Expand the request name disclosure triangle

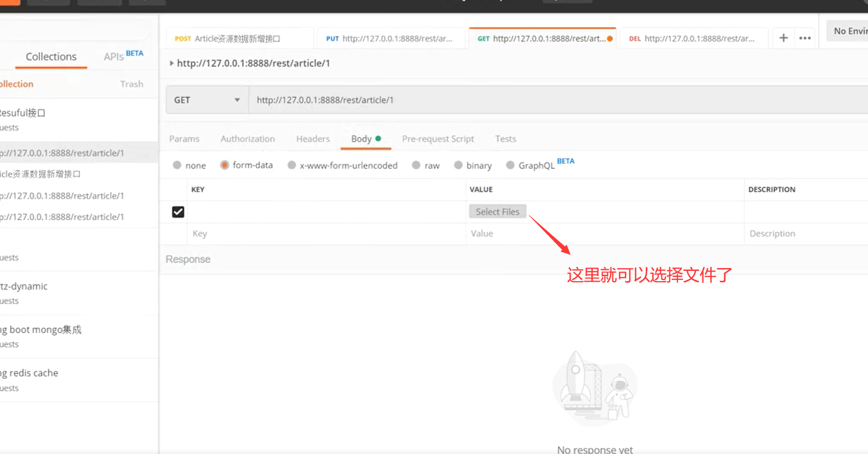click(x=171, y=63)
